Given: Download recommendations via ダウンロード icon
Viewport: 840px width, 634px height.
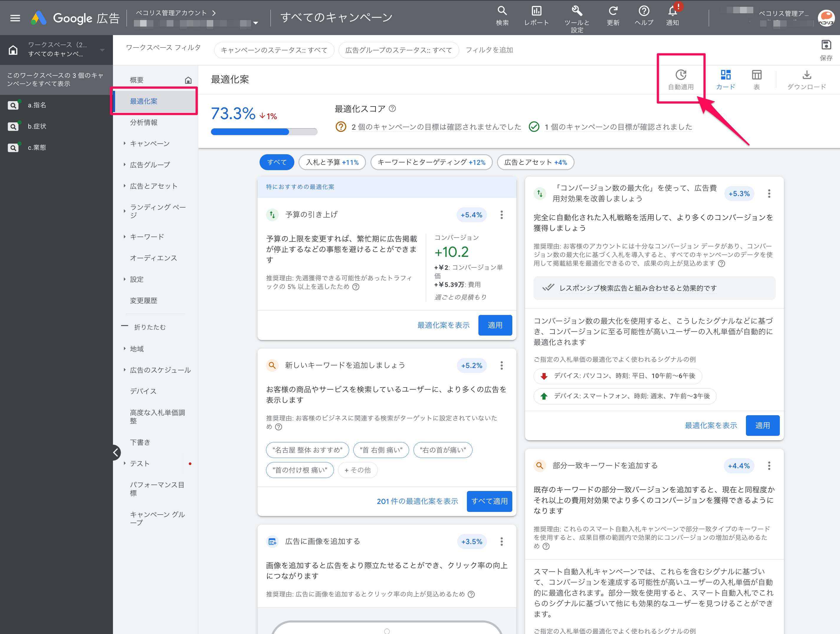Looking at the screenshot, I should click(x=807, y=75).
